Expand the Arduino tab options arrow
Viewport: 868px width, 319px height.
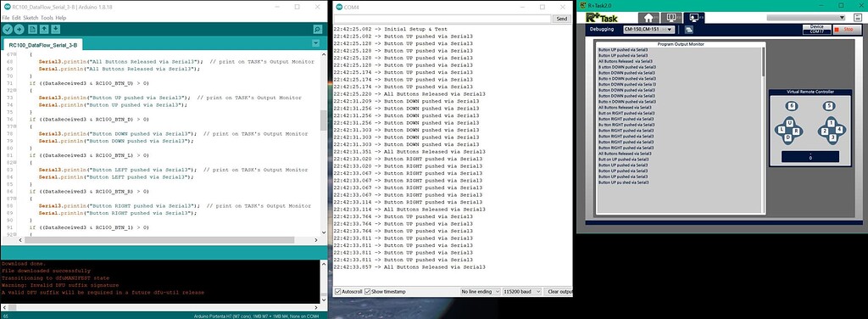click(x=315, y=43)
